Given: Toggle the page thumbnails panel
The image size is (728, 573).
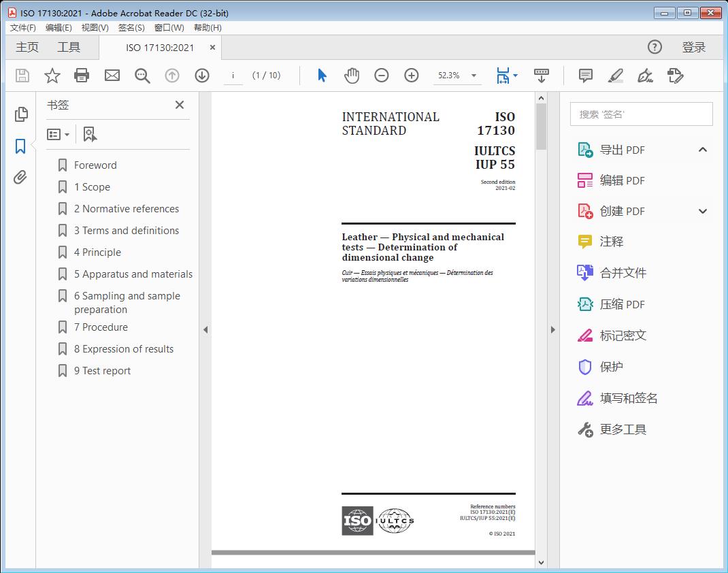Looking at the screenshot, I should point(20,114).
